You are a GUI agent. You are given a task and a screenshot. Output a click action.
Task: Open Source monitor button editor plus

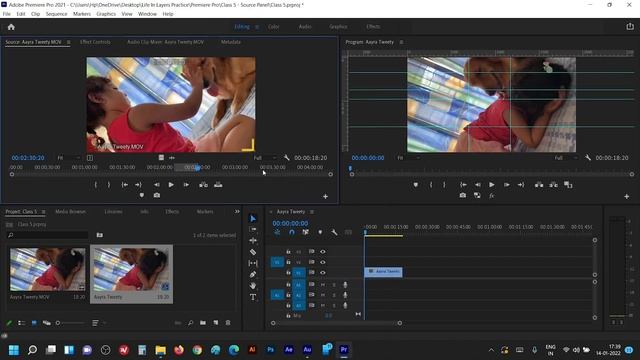click(325, 197)
